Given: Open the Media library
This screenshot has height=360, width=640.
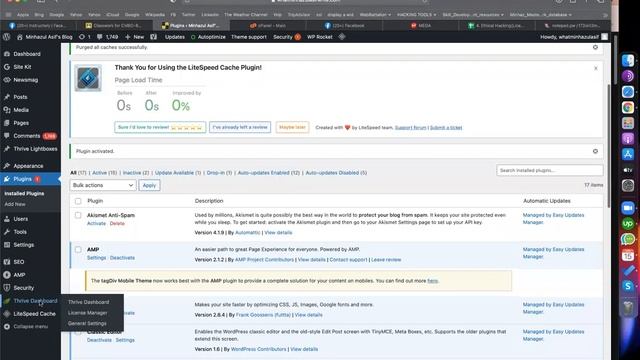Looking at the screenshot, I should (21, 110).
